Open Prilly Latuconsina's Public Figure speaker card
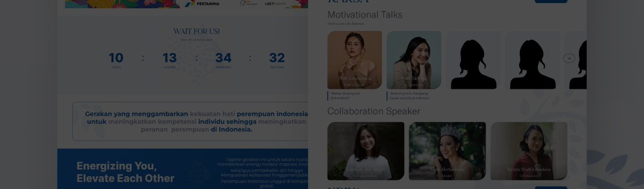This screenshot has width=644, height=189. pos(355,60)
